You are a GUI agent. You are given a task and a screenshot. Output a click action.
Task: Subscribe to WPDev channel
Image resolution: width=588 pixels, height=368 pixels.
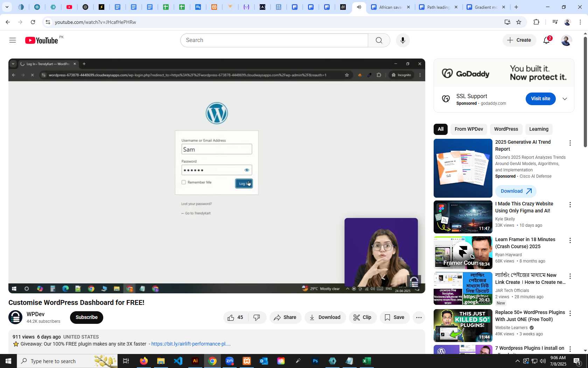click(x=86, y=318)
